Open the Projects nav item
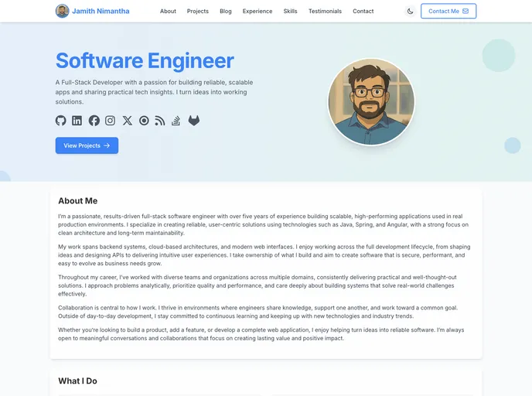Viewport: 532px width, 396px height. click(198, 12)
